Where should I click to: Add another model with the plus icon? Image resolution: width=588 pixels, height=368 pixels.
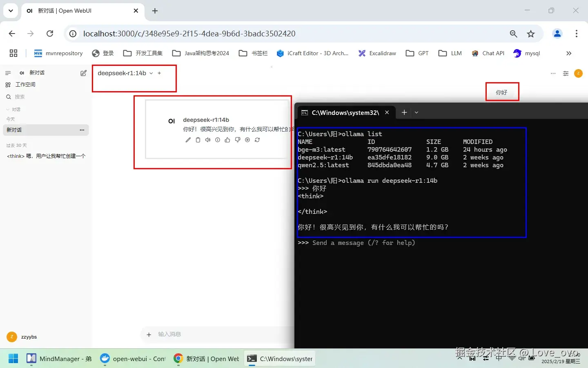(159, 73)
